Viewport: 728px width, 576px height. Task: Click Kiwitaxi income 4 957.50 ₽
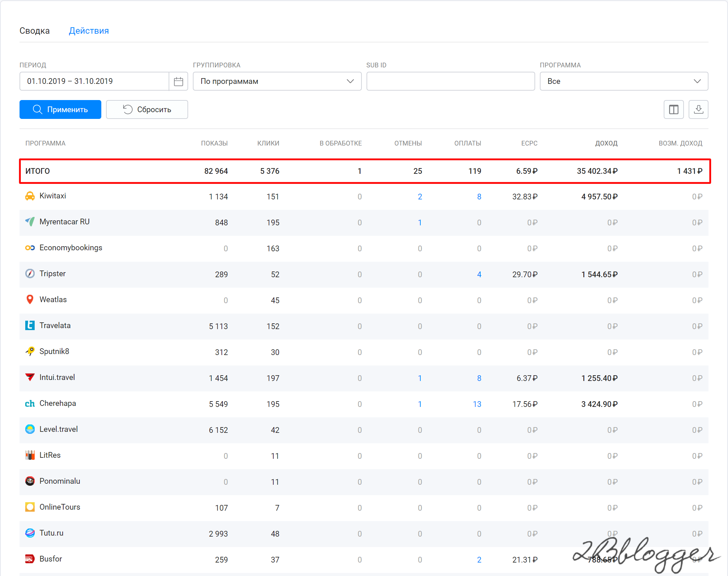[x=599, y=197]
